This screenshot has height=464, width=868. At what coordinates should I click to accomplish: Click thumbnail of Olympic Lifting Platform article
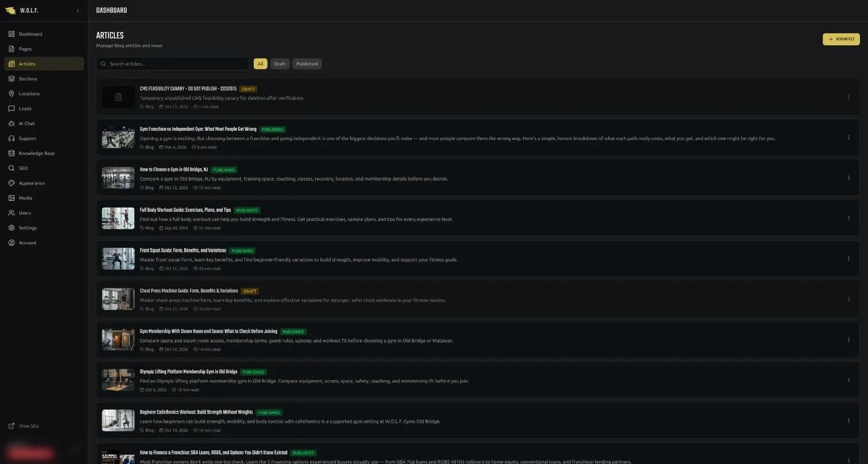pos(118,380)
